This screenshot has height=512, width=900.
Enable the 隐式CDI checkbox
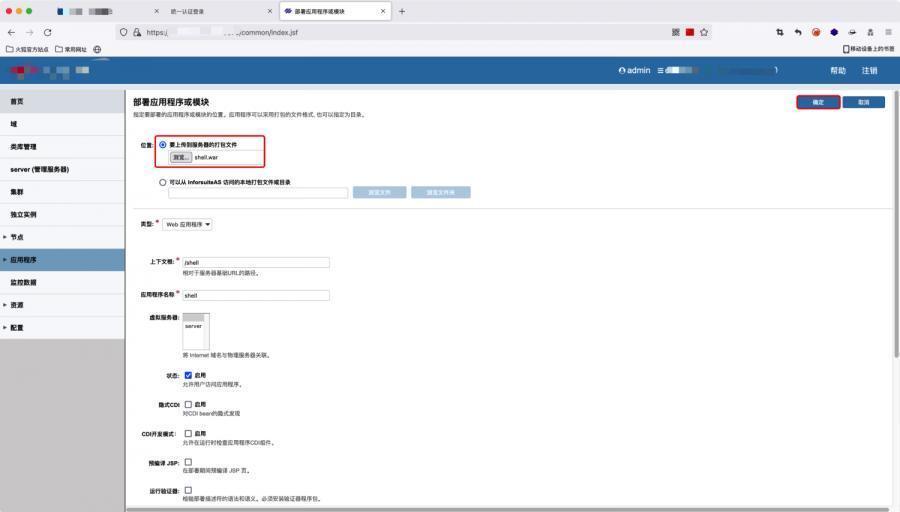[x=188, y=404]
